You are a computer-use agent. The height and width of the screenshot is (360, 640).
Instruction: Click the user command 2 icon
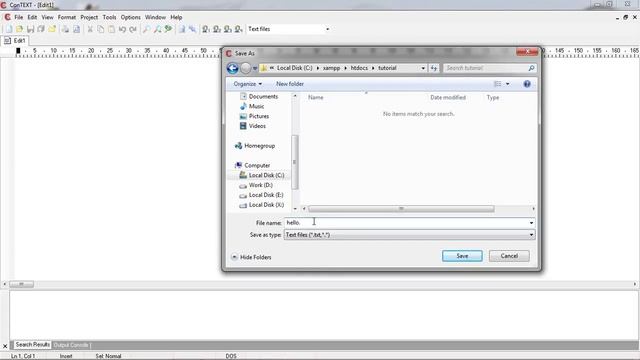click(217, 29)
